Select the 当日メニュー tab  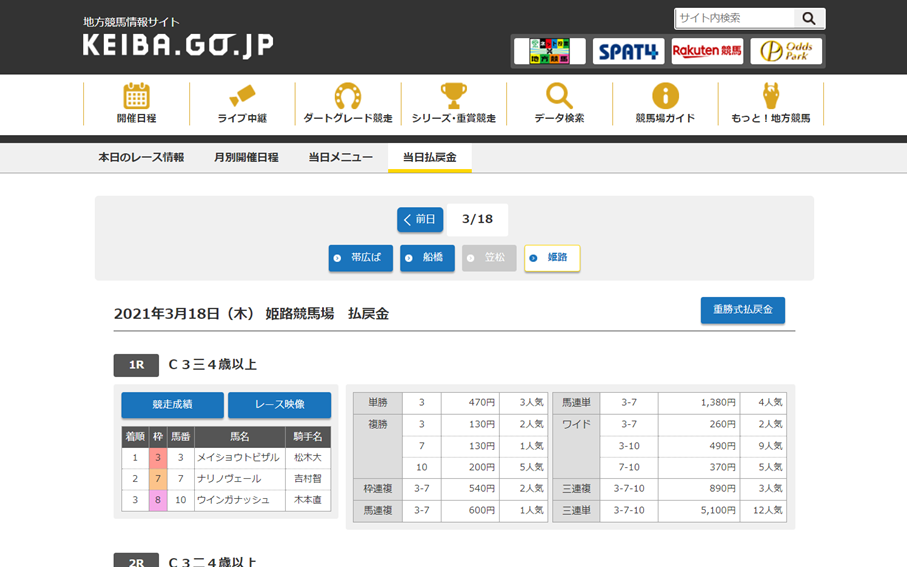(x=340, y=158)
